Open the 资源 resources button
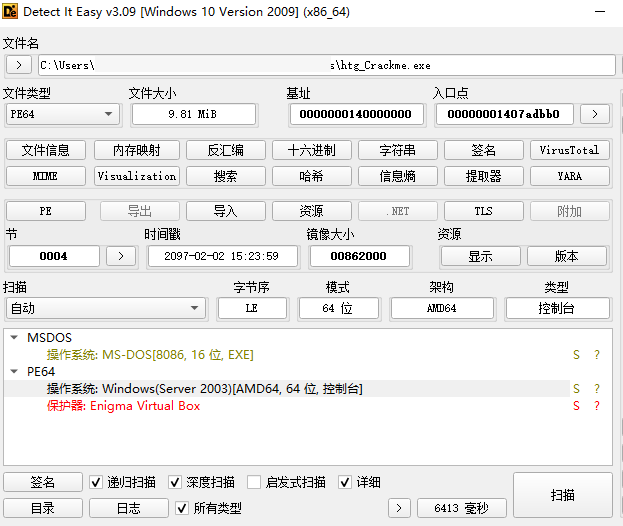Viewport: 623px width, 526px height. [312, 211]
